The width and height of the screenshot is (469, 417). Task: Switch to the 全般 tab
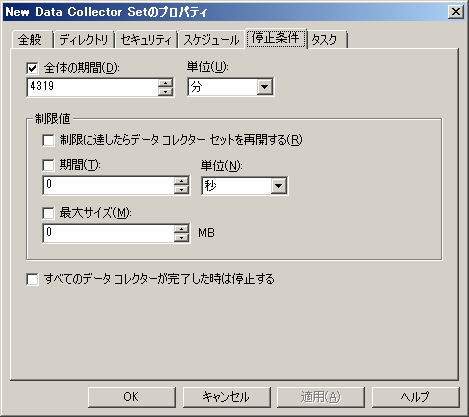point(31,40)
